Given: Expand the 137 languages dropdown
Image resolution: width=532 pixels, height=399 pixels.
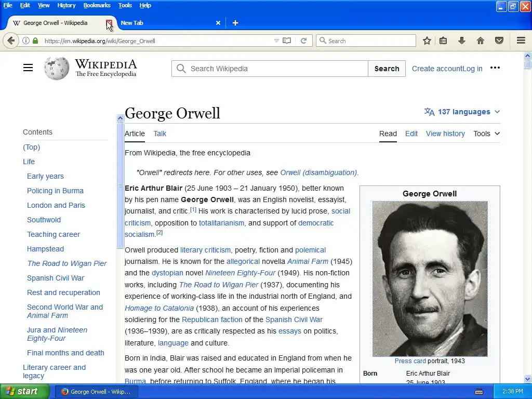Looking at the screenshot, I should 462,112.
